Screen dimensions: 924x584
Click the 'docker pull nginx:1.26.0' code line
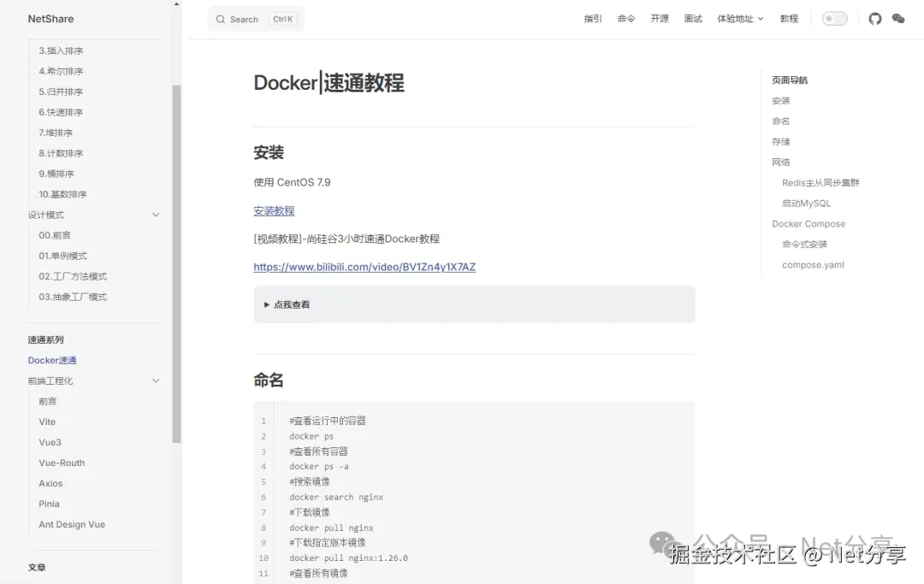[348, 558]
